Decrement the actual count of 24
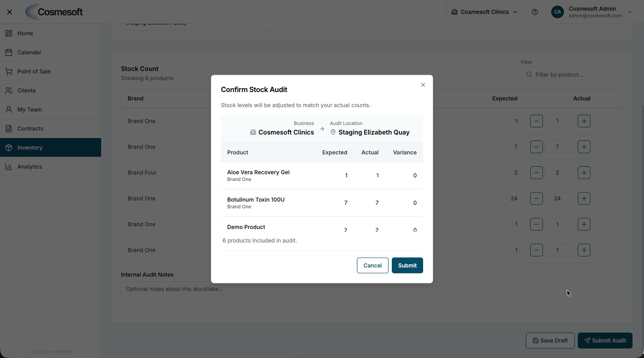This screenshot has height=358, width=644. click(x=536, y=198)
